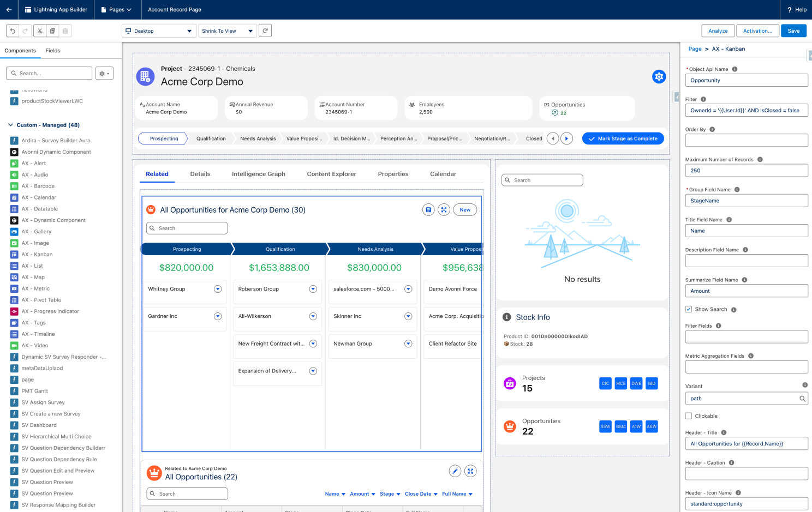
Task: Click the refresh canvas icon
Action: pos(265,31)
